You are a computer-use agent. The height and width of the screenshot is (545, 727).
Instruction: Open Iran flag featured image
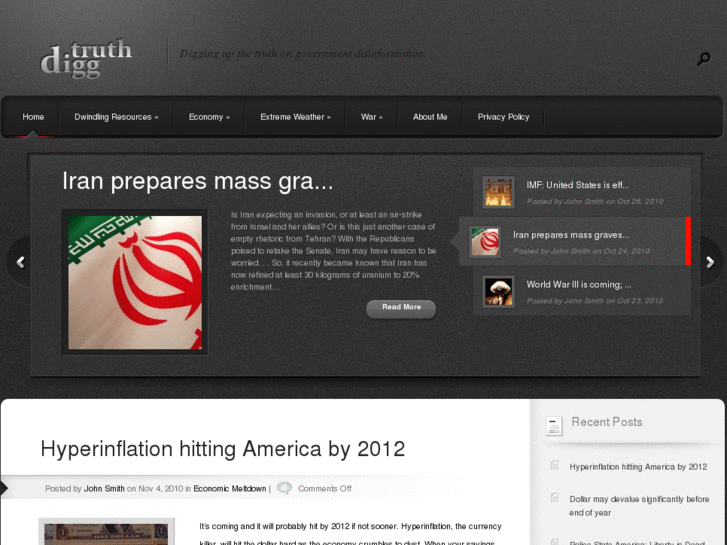135,282
